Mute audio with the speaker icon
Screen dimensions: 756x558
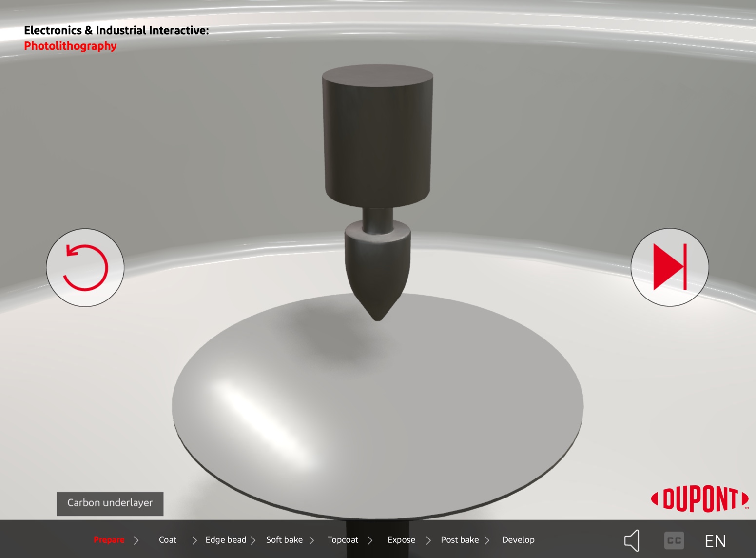pyautogui.click(x=632, y=540)
